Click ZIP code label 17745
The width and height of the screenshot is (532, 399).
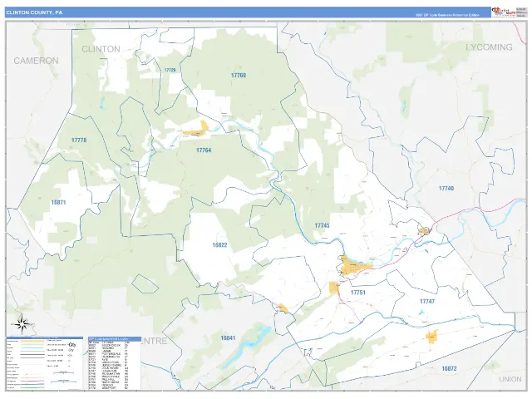tap(322, 225)
